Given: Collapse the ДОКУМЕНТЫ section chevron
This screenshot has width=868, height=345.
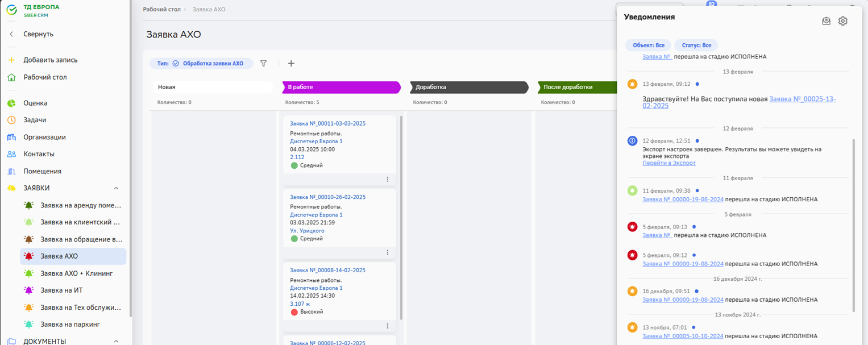Looking at the screenshot, I should coord(116,341).
